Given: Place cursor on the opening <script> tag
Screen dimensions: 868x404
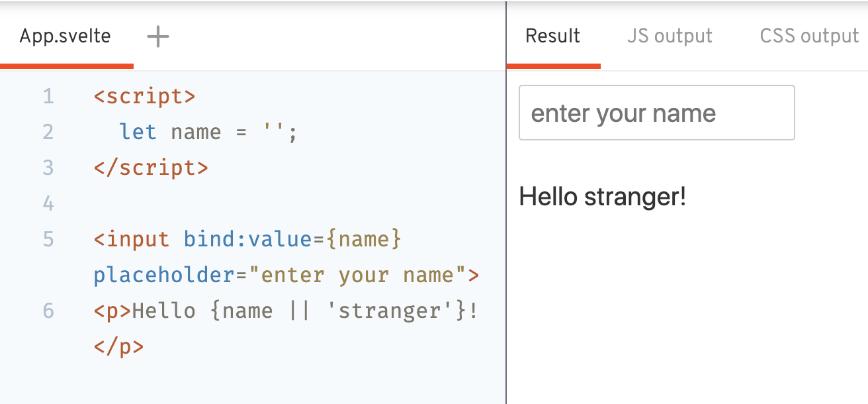Looking at the screenshot, I should click(145, 97).
